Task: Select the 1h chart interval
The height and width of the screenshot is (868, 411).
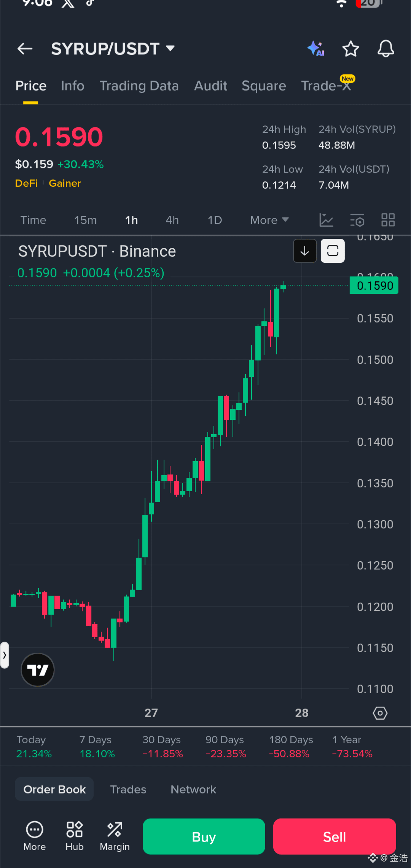Action: [132, 220]
